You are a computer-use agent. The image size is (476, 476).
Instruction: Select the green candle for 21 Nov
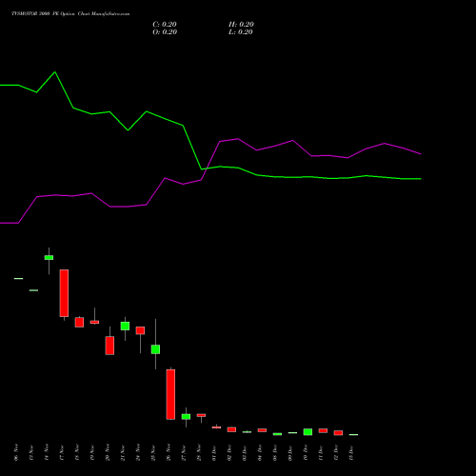coord(125,326)
